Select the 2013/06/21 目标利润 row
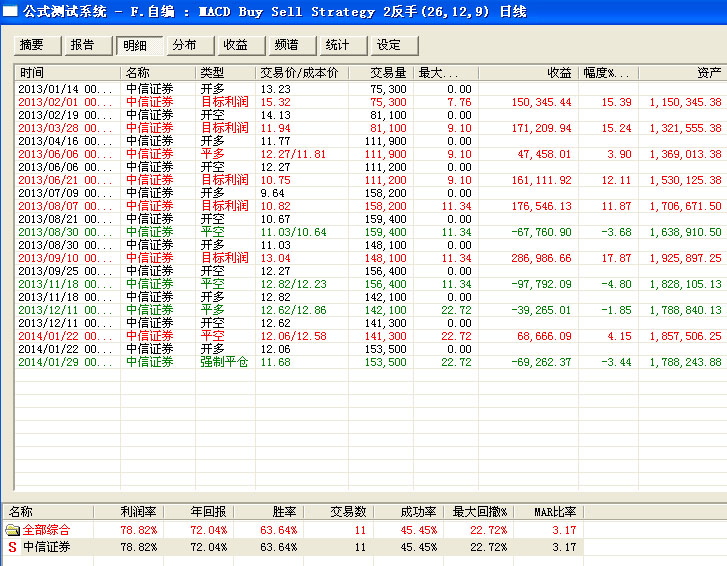727x566 pixels. pos(370,180)
